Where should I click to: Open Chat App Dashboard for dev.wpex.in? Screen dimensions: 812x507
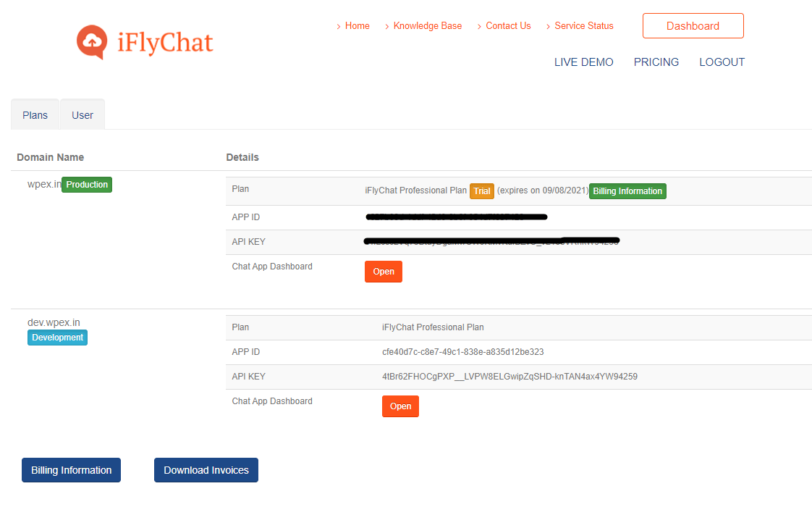pyautogui.click(x=400, y=406)
